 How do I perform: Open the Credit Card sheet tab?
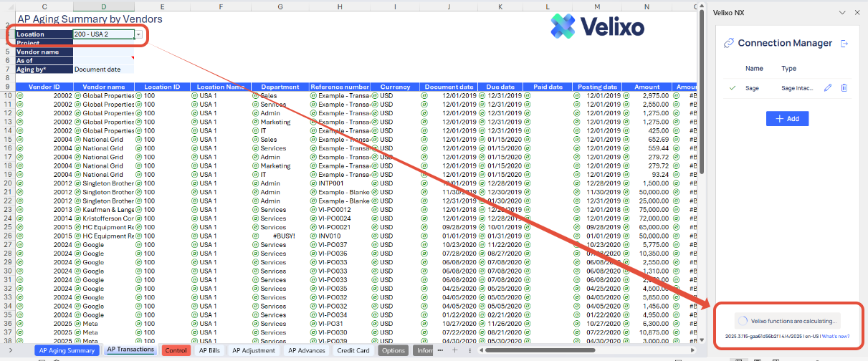tap(353, 350)
